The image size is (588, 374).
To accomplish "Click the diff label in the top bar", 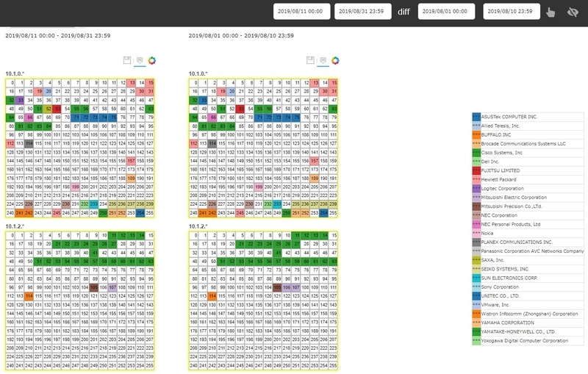I will [x=404, y=12].
